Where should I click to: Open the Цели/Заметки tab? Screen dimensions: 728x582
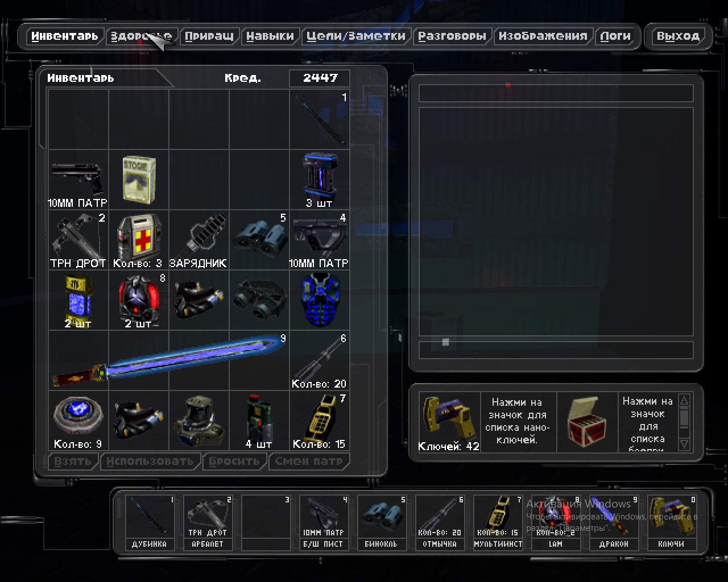356,36
